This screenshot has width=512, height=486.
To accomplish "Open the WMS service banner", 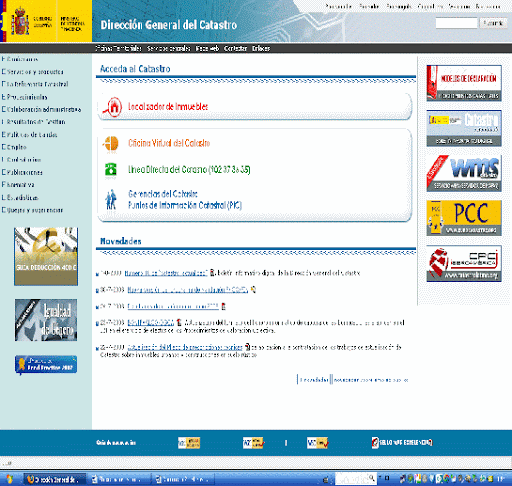I will pyautogui.click(x=464, y=173).
